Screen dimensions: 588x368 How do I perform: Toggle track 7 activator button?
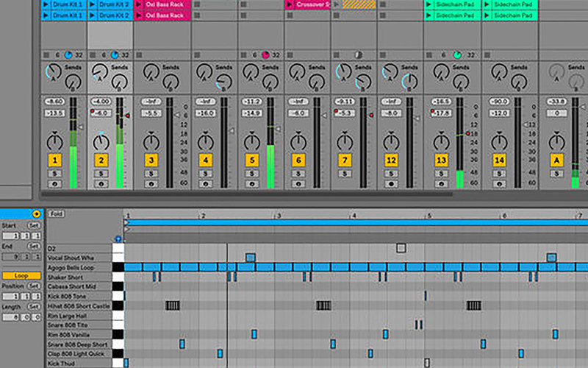(x=345, y=160)
